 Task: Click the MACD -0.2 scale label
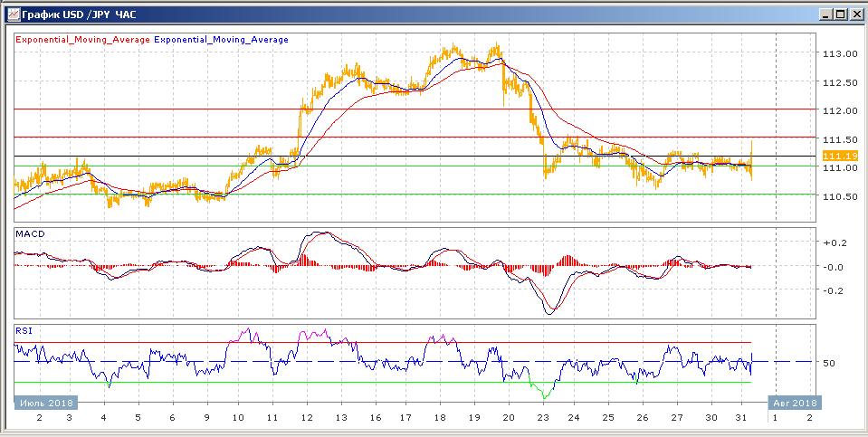833,291
